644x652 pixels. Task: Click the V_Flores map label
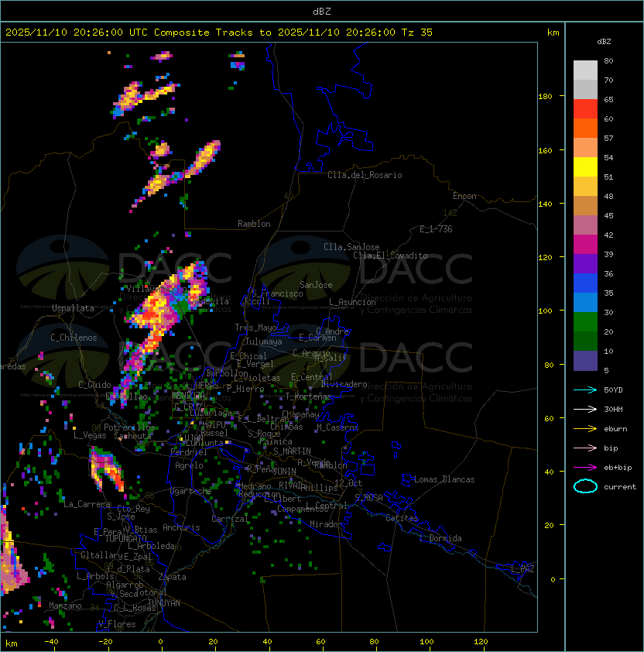pyautogui.click(x=117, y=624)
